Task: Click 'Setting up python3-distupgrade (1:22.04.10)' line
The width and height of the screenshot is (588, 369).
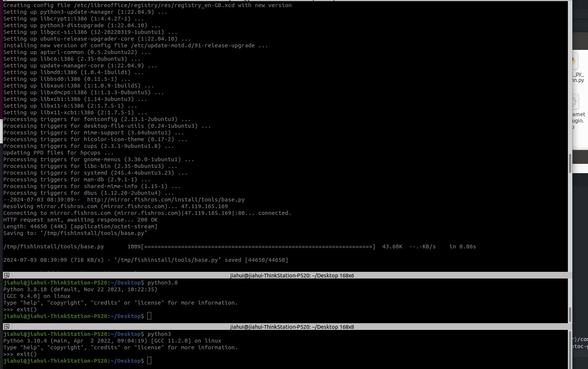Action: [82, 25]
